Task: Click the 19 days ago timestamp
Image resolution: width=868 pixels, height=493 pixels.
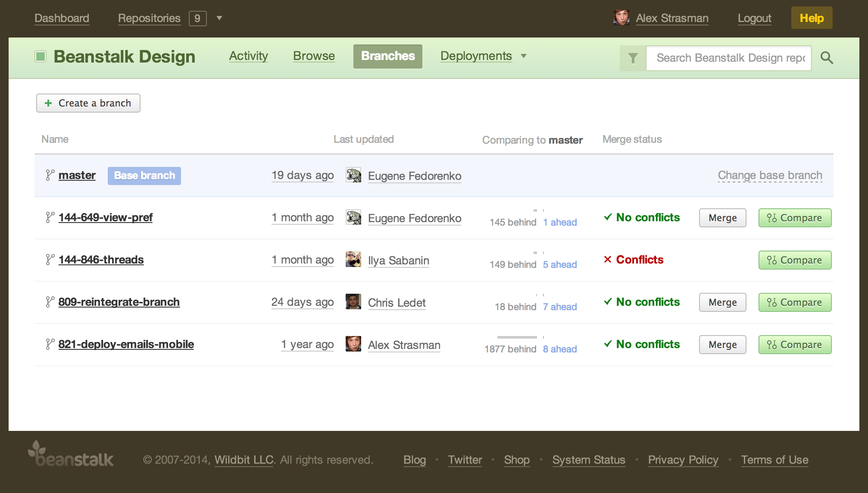Action: (x=303, y=175)
